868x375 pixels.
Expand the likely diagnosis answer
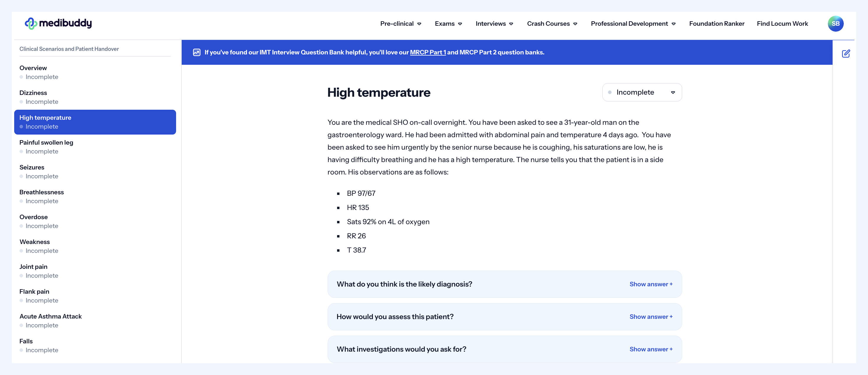pyautogui.click(x=651, y=284)
